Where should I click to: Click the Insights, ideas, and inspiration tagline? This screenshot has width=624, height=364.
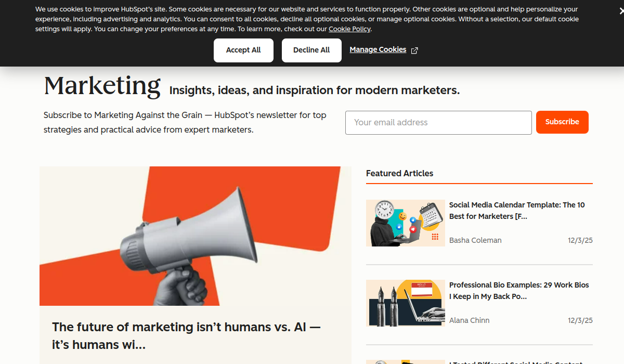point(315,90)
